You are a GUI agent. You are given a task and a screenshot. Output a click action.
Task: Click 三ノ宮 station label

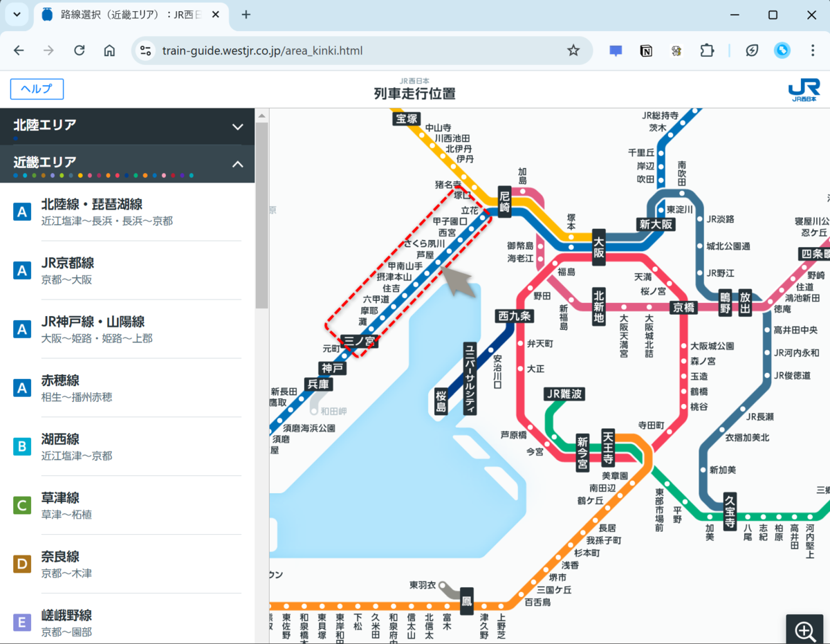tap(359, 340)
